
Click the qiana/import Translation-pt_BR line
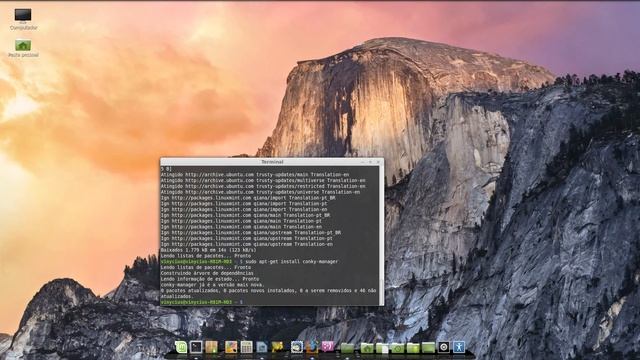248,198
